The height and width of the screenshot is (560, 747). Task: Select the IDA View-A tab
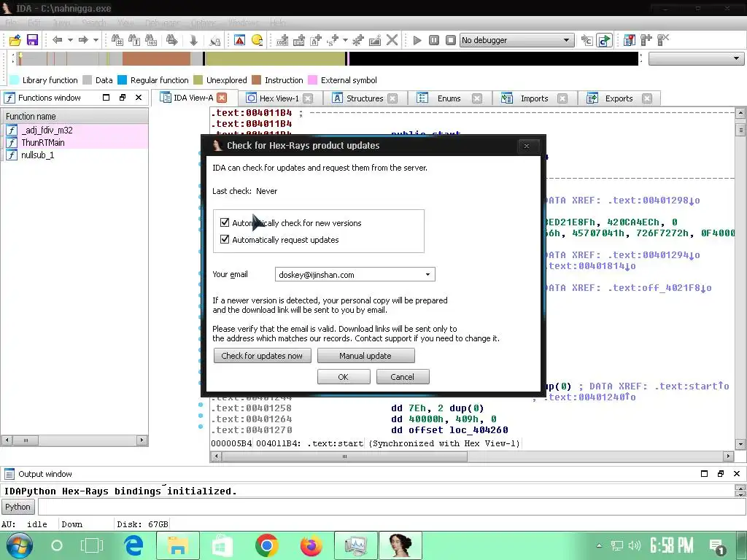[193, 98]
